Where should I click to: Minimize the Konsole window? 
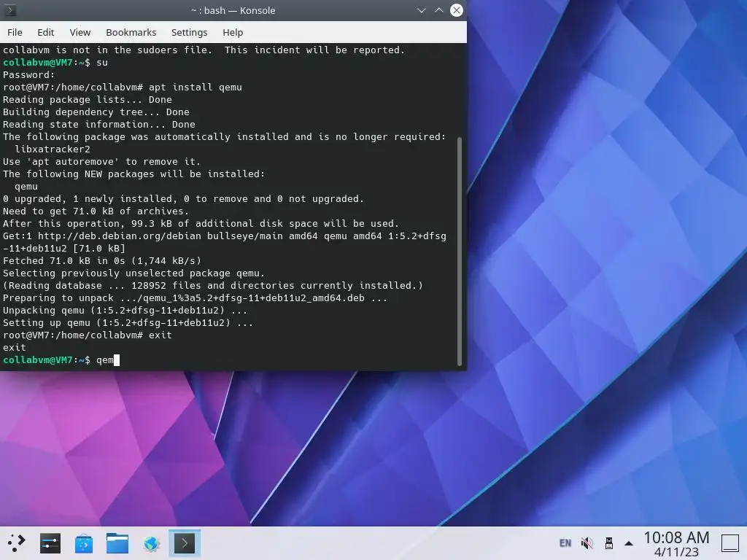421,10
